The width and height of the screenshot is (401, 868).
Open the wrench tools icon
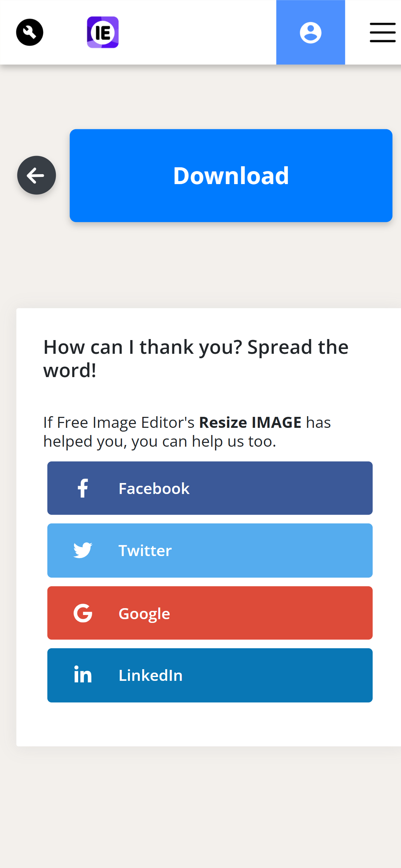click(x=30, y=33)
